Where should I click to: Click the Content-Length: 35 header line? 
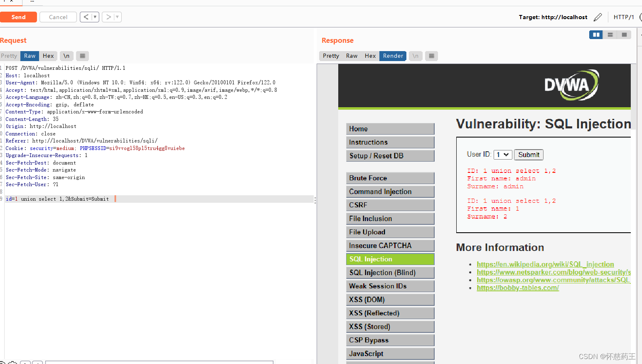coord(32,119)
